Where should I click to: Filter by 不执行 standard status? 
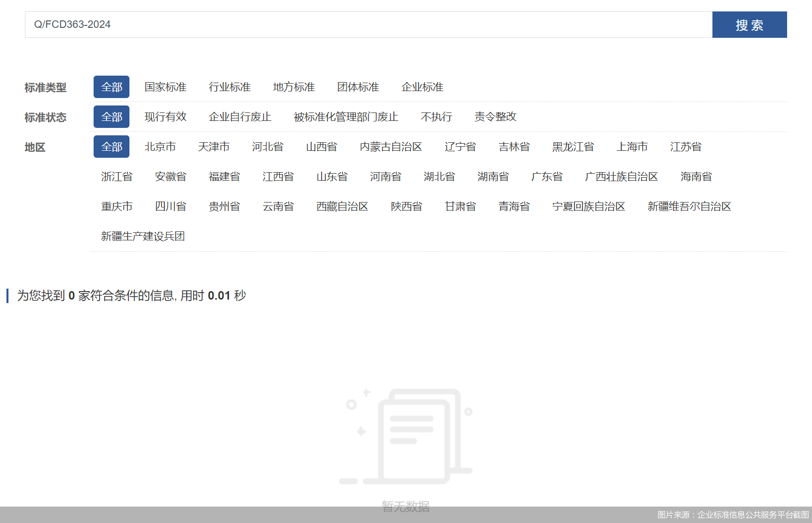pyautogui.click(x=436, y=116)
